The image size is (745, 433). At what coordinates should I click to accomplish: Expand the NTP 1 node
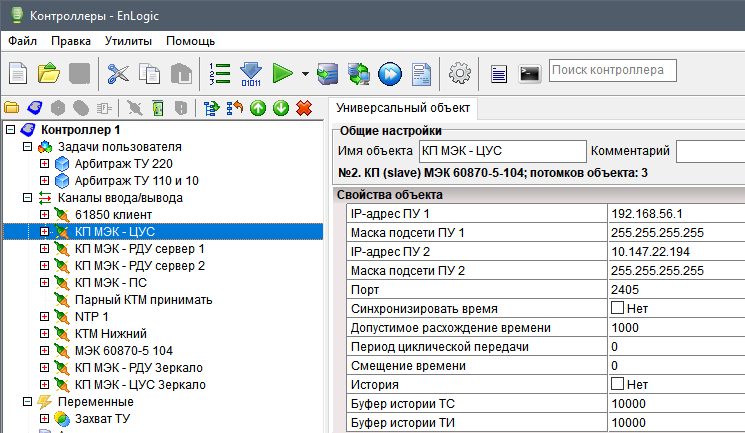[44, 317]
